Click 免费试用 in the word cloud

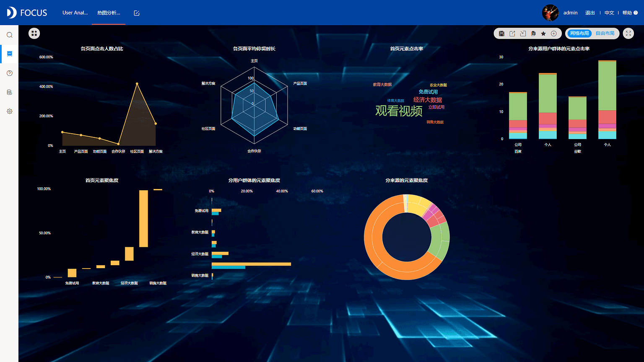[428, 92]
